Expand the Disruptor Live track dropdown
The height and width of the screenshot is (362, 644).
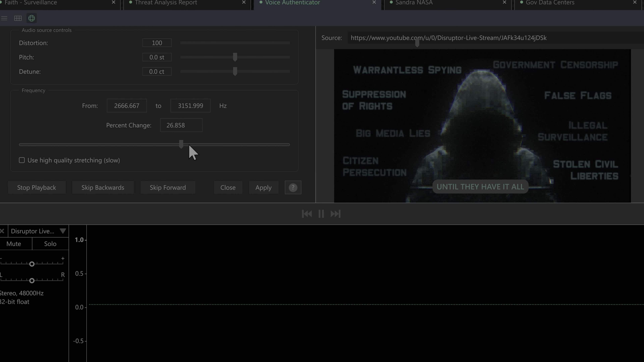(x=63, y=231)
